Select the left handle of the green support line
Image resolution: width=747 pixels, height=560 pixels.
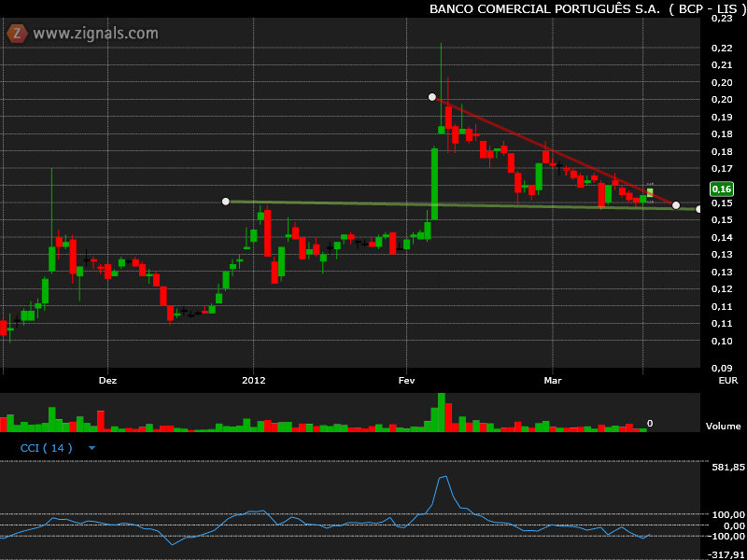point(226,202)
